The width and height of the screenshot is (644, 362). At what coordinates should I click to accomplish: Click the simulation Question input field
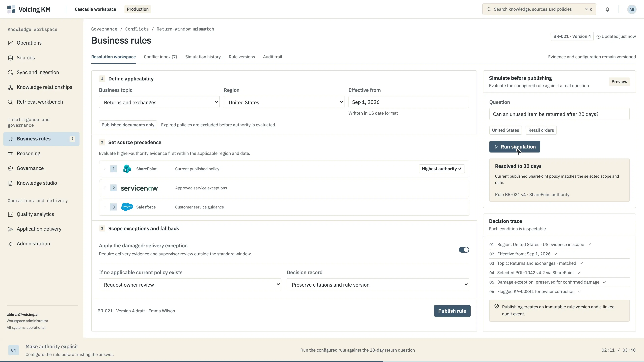click(559, 114)
